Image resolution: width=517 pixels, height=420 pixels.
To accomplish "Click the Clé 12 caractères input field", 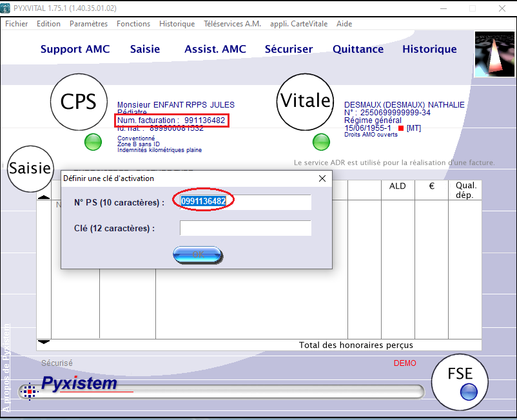I will coord(246,228).
